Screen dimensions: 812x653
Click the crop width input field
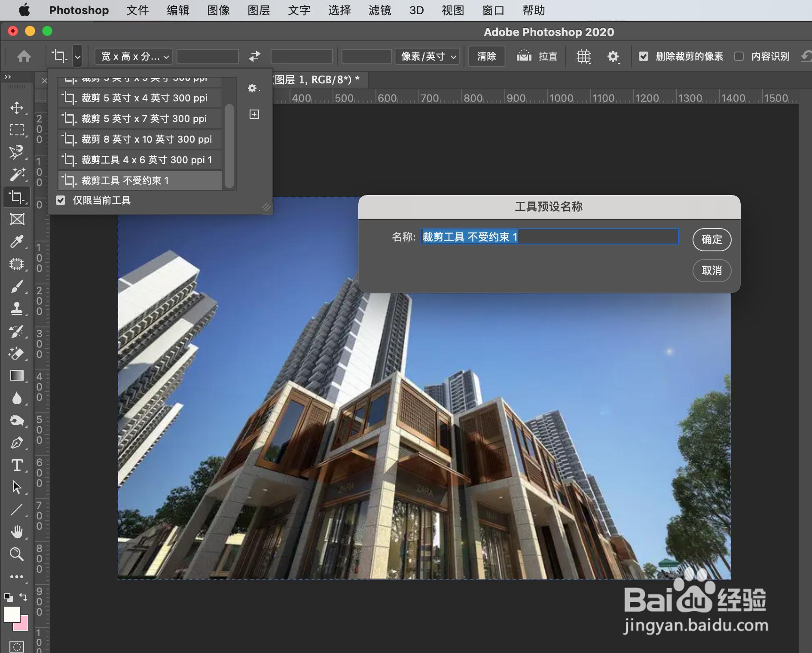click(x=208, y=56)
